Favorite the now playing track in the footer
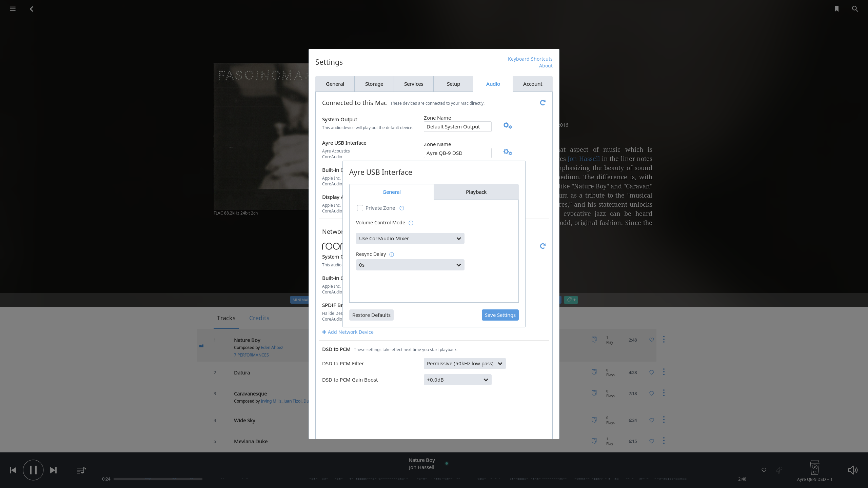Viewport: 868px width, 488px height. (x=764, y=470)
